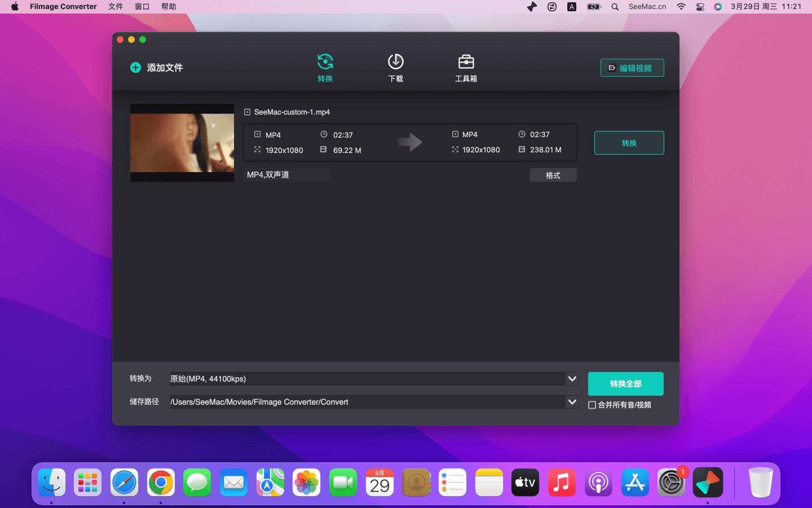The width and height of the screenshot is (812, 508).
Task: Open the MP4,双声道 audio track selector
Action: coord(286,175)
